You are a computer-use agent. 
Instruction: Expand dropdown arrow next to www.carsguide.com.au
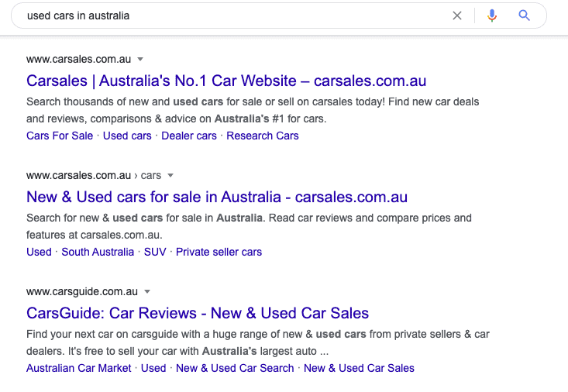147,292
